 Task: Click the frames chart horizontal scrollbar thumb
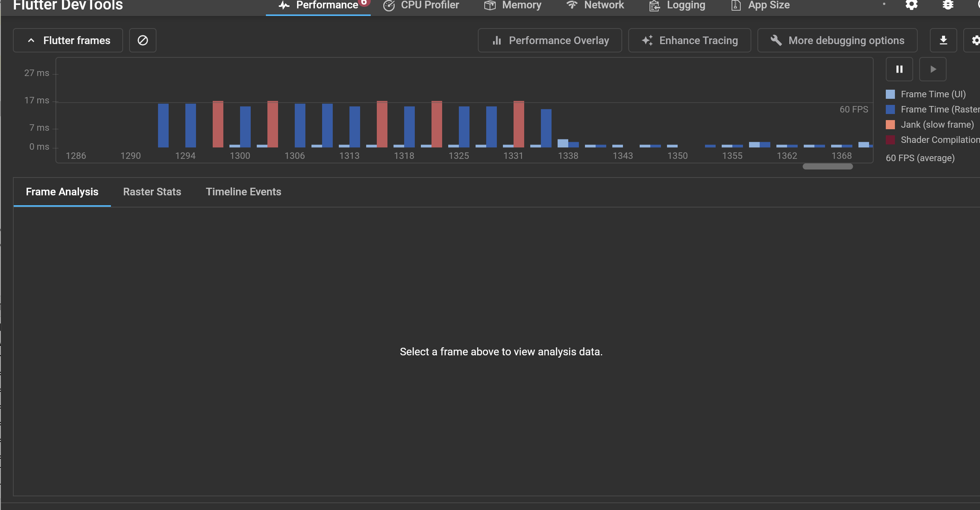(x=827, y=166)
